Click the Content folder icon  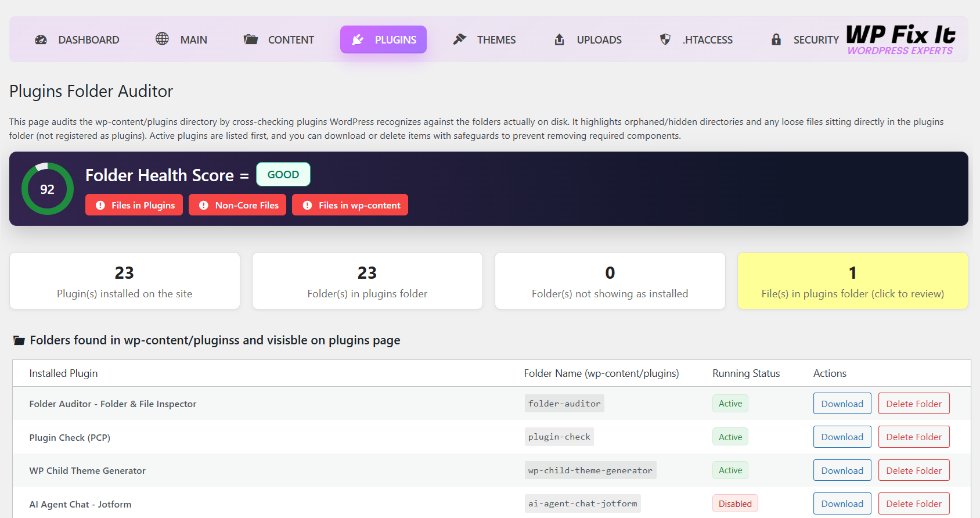coord(251,39)
